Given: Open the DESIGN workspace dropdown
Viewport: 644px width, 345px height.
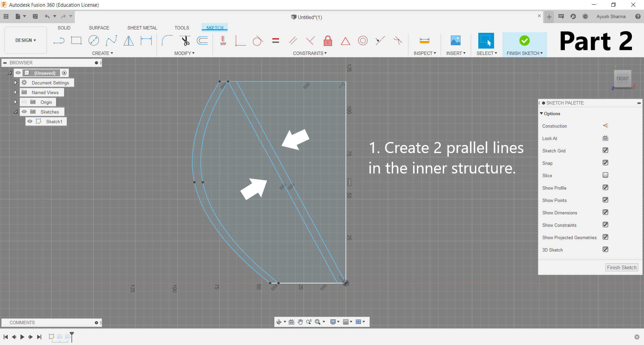Looking at the screenshot, I should tap(25, 40).
